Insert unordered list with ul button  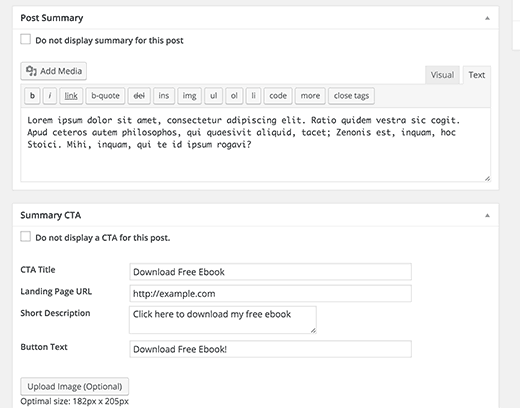point(213,96)
